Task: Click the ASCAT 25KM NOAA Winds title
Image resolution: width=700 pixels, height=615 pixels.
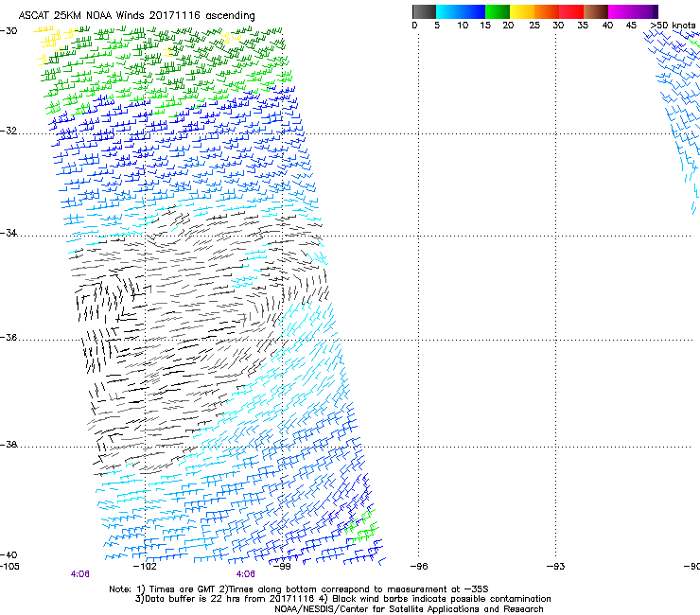Action: tap(136, 16)
